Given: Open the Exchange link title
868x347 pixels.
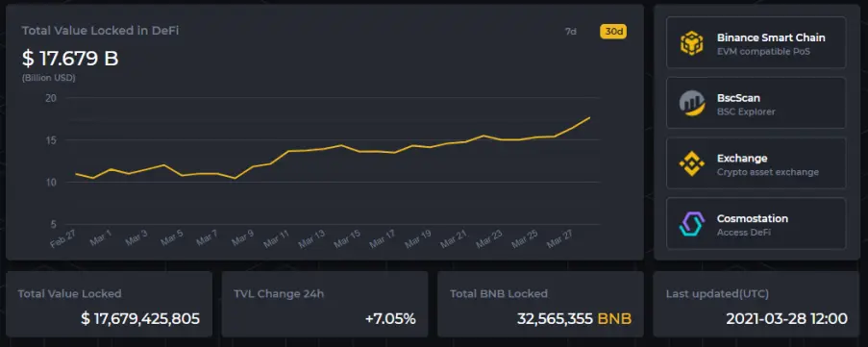Looking at the screenshot, I should coord(742,159).
